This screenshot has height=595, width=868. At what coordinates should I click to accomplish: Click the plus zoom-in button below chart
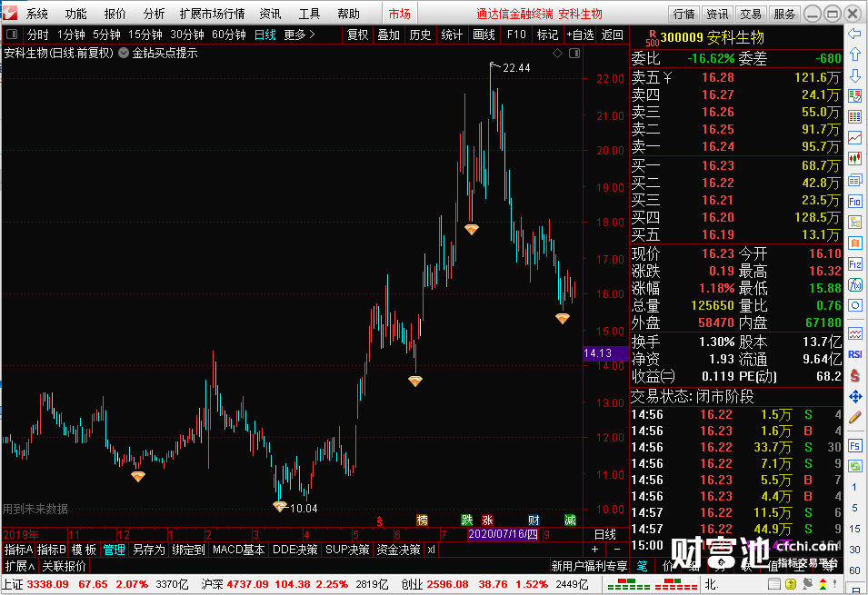pyautogui.click(x=594, y=549)
